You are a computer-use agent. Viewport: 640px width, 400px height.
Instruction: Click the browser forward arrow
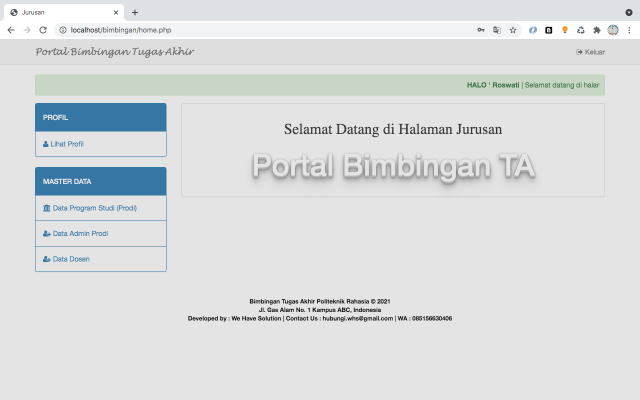point(27,30)
